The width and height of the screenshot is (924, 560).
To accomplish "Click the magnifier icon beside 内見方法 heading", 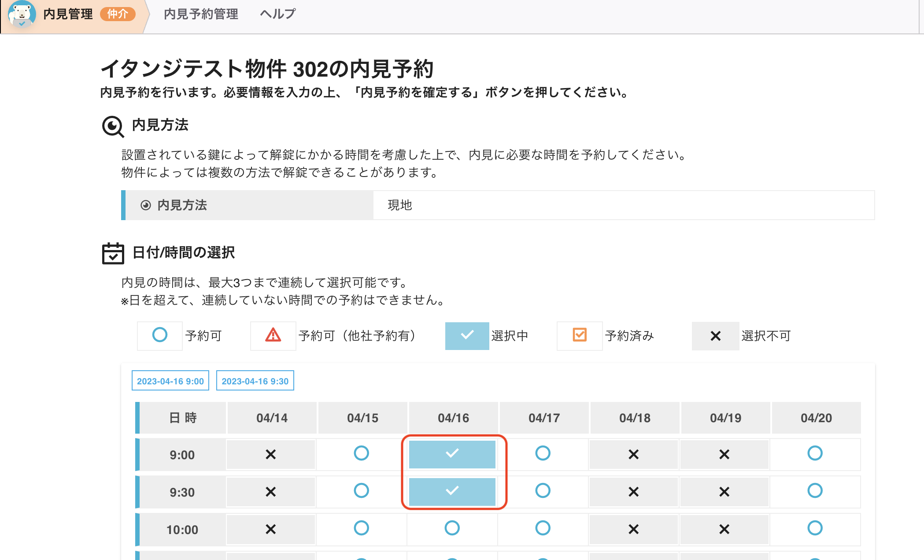I will point(113,127).
